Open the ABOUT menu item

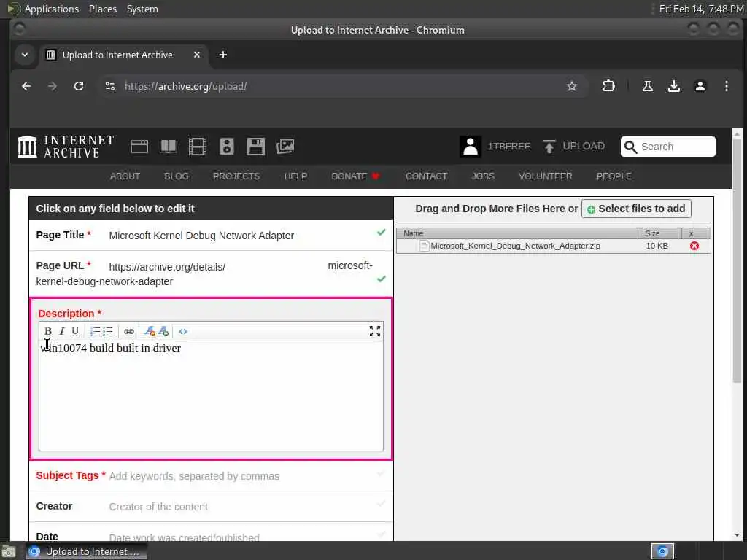(x=125, y=176)
